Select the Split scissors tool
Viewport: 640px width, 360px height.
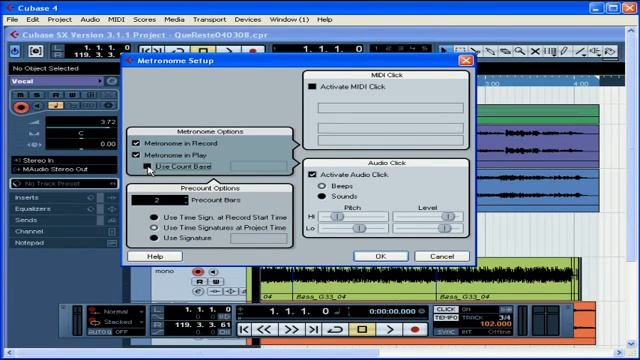(475, 51)
